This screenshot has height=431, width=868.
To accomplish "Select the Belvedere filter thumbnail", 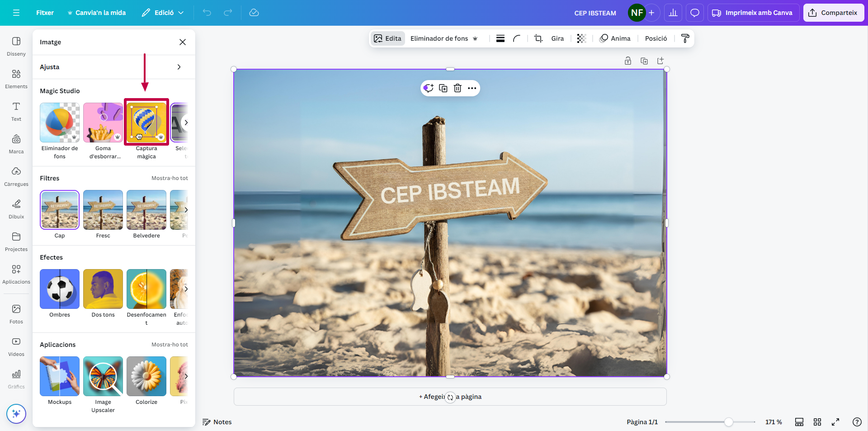I will pyautogui.click(x=146, y=210).
